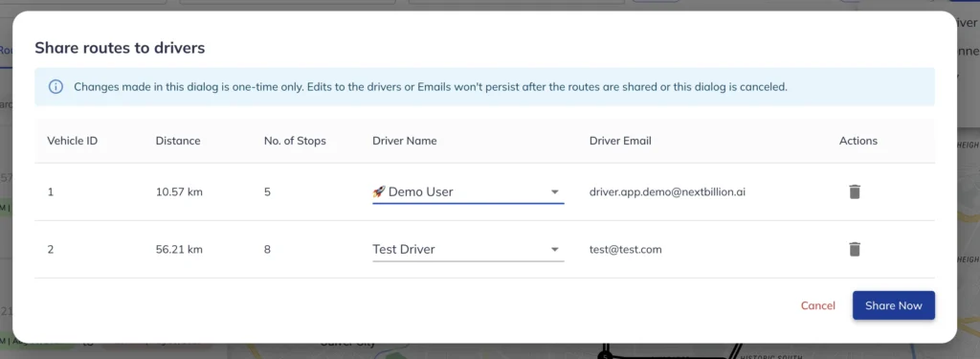Click the Vehicle ID column header

(x=73, y=141)
